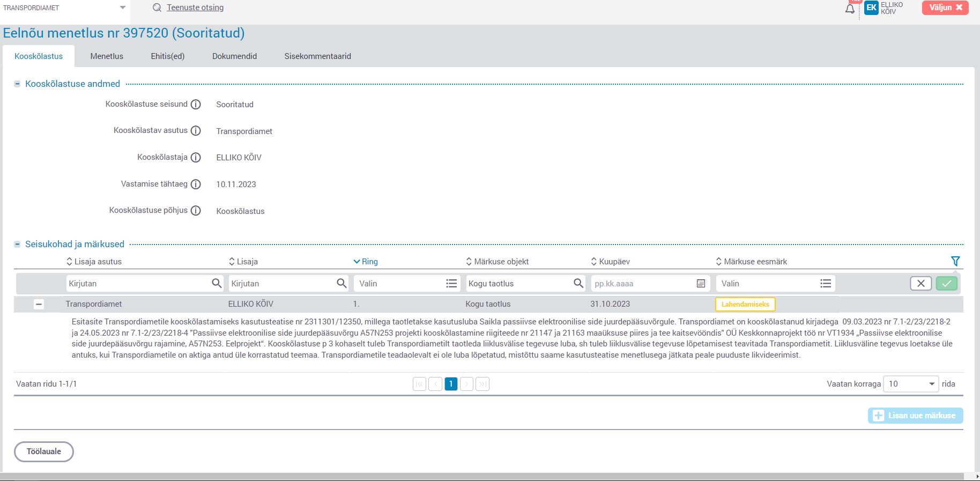Click the Lahendamiseks status label
The height and width of the screenshot is (481, 980).
745,305
